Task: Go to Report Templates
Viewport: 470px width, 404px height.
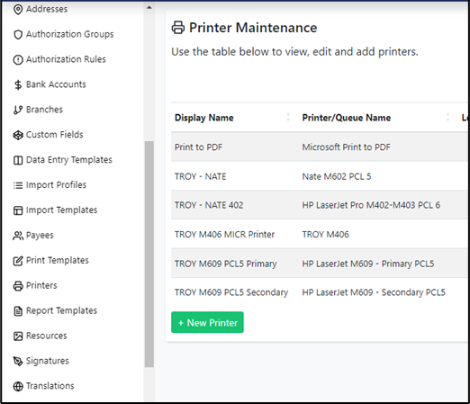Action: pyautogui.click(x=61, y=311)
